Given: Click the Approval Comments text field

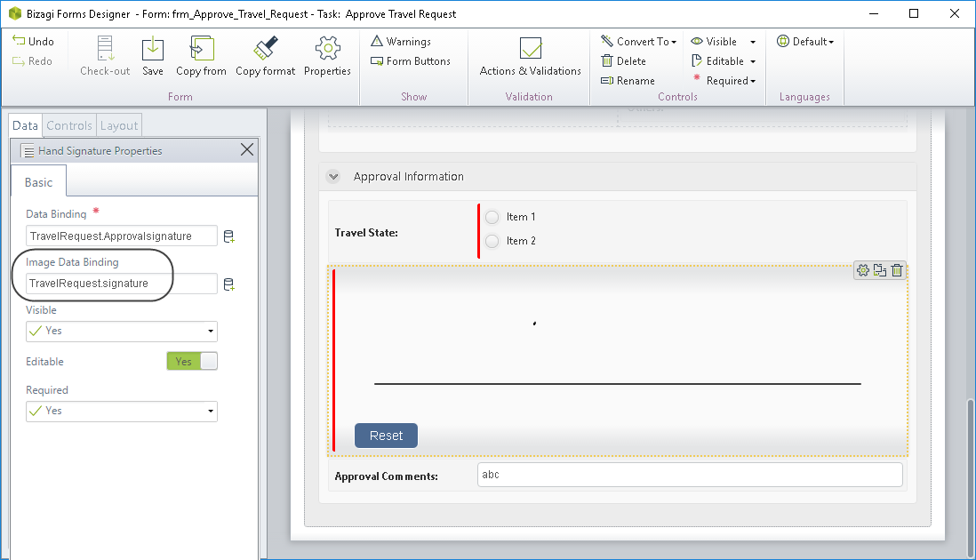Looking at the screenshot, I should pos(690,475).
